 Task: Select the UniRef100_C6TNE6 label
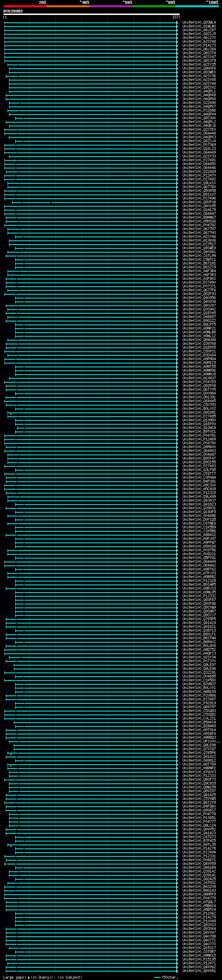tap(199, 524)
